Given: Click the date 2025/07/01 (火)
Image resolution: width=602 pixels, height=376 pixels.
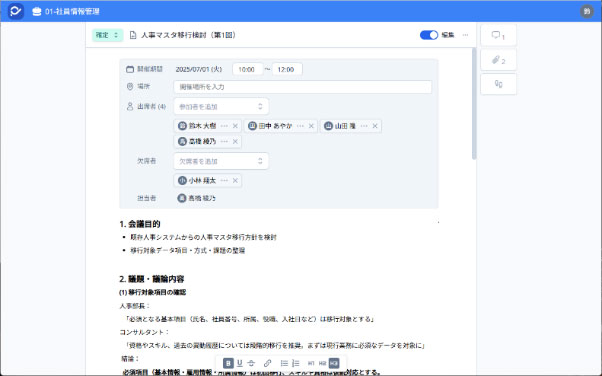Looking at the screenshot, I should pos(199,69).
